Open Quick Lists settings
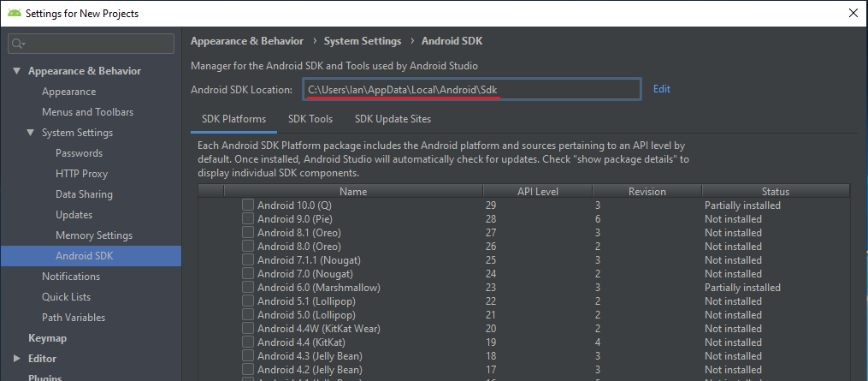The width and height of the screenshot is (868, 381). pyautogui.click(x=66, y=297)
